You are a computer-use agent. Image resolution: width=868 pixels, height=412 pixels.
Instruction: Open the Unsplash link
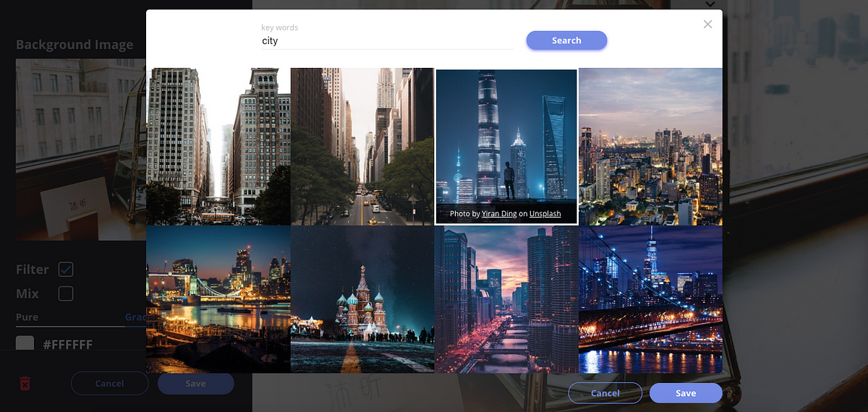click(545, 214)
